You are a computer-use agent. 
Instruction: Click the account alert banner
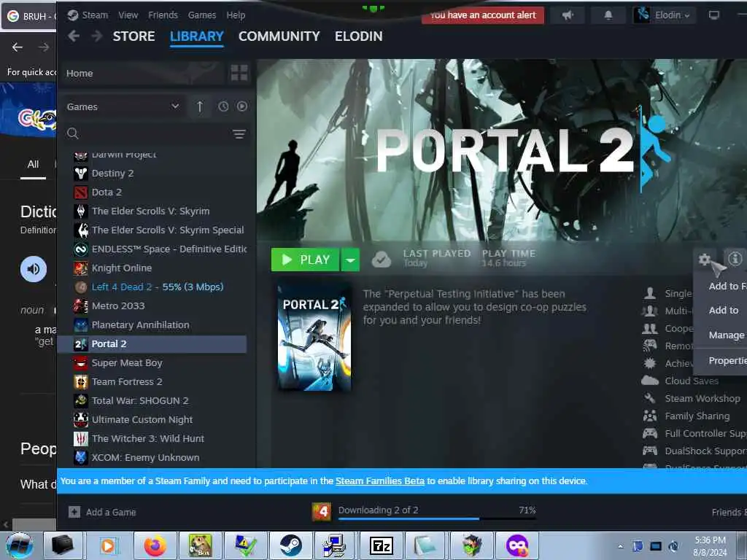(x=483, y=15)
